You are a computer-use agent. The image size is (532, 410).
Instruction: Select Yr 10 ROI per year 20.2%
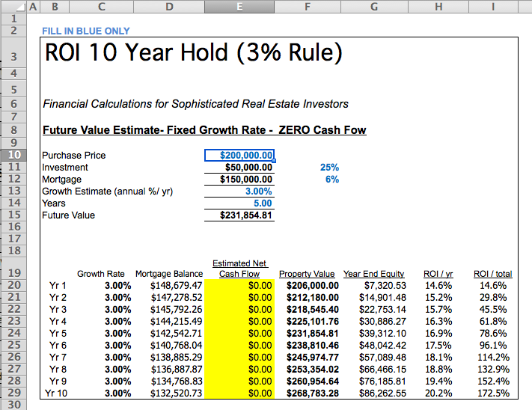pos(438,394)
